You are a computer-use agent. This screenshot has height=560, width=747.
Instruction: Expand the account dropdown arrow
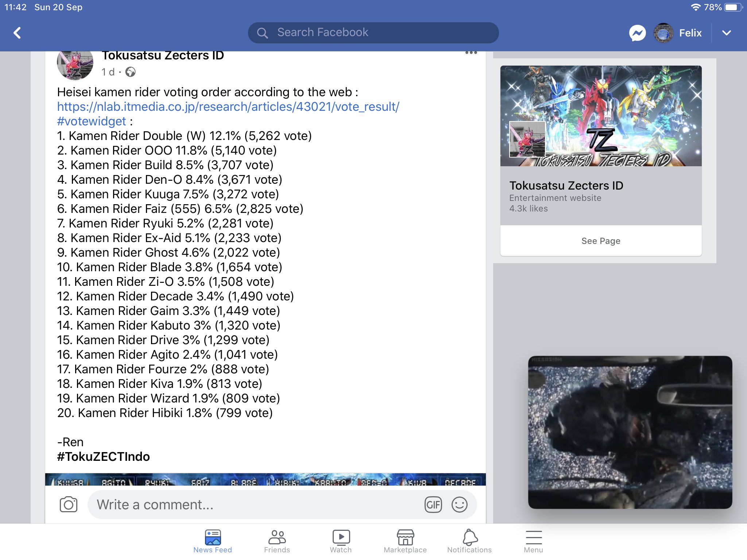[726, 33]
